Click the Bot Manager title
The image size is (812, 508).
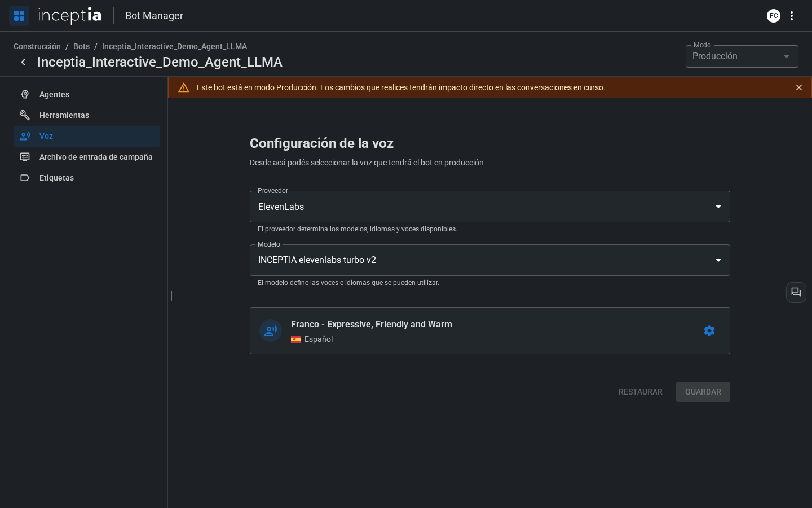(x=154, y=16)
